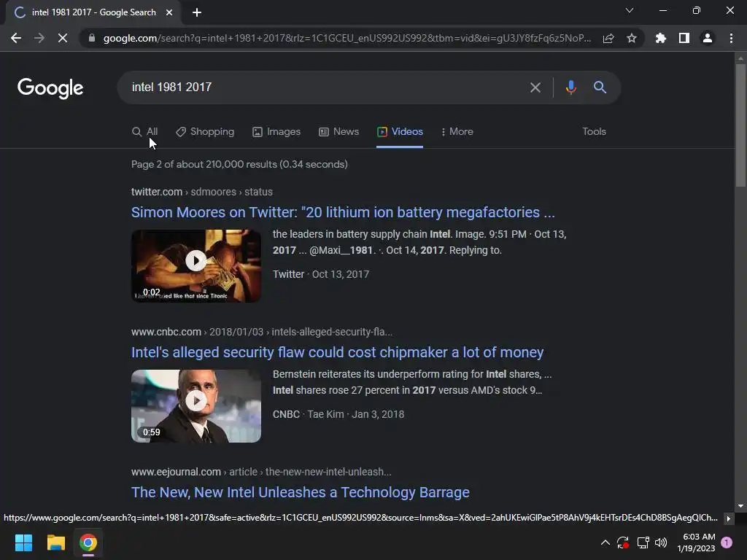Stop loading the page
The height and width of the screenshot is (560, 747).
click(x=63, y=38)
